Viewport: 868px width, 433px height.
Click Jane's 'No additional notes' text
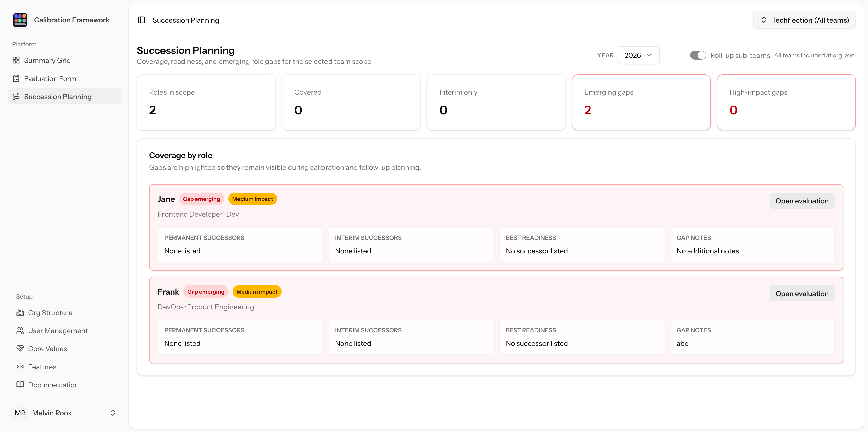click(708, 251)
